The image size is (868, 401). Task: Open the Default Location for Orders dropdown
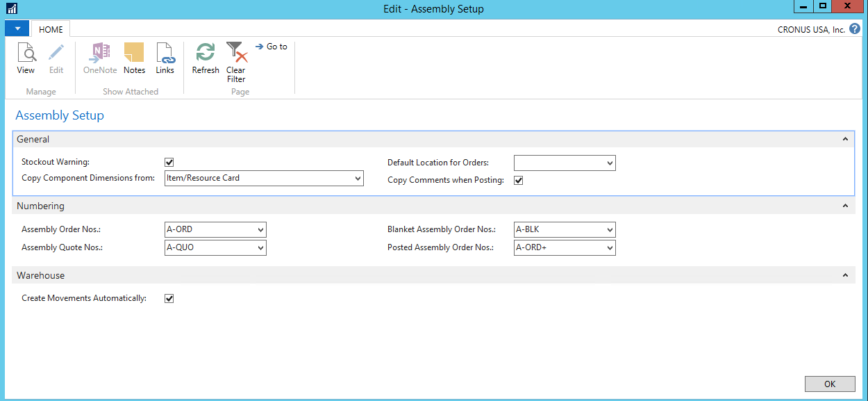pyautogui.click(x=609, y=163)
